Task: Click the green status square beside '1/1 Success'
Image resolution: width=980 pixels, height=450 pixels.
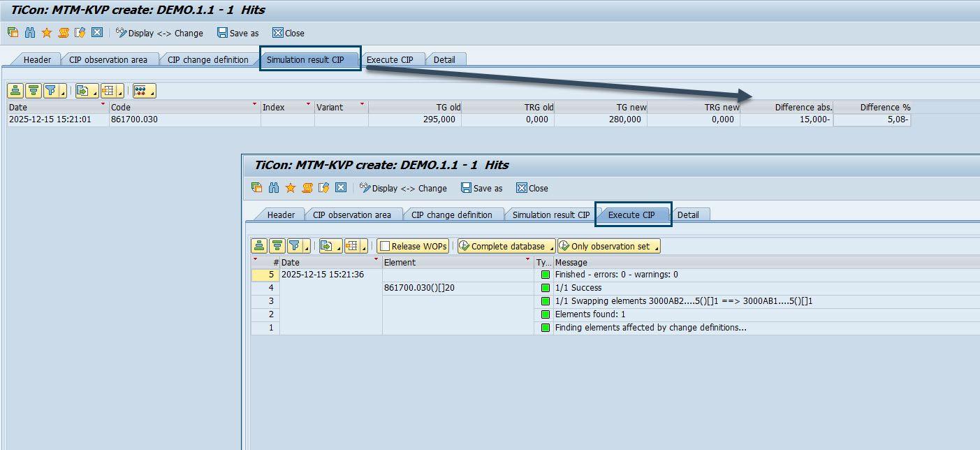Action: coord(545,288)
